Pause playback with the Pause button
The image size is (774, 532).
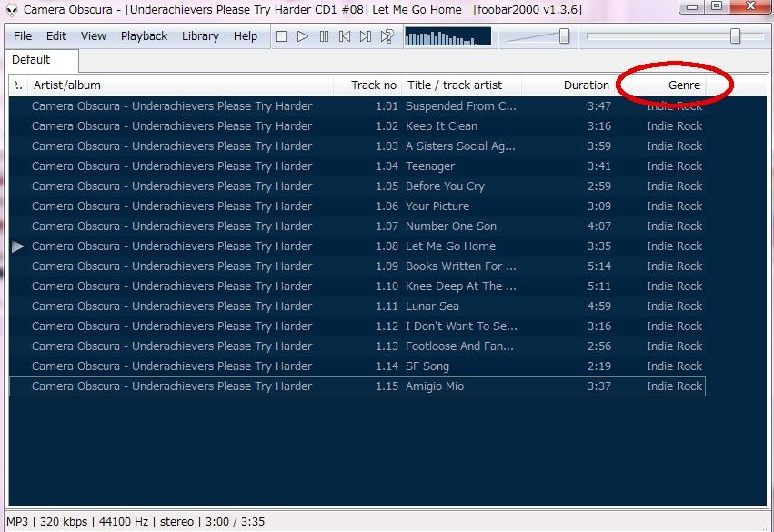[324, 36]
